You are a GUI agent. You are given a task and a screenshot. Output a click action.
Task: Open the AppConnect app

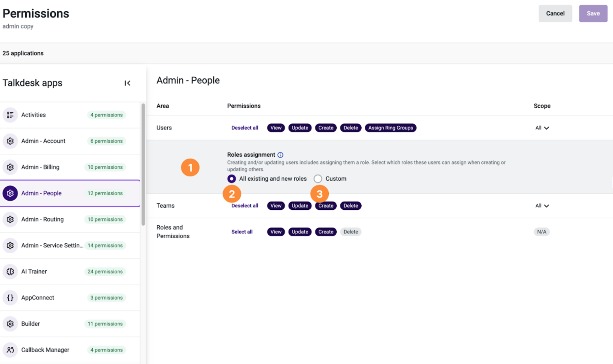coord(70,298)
